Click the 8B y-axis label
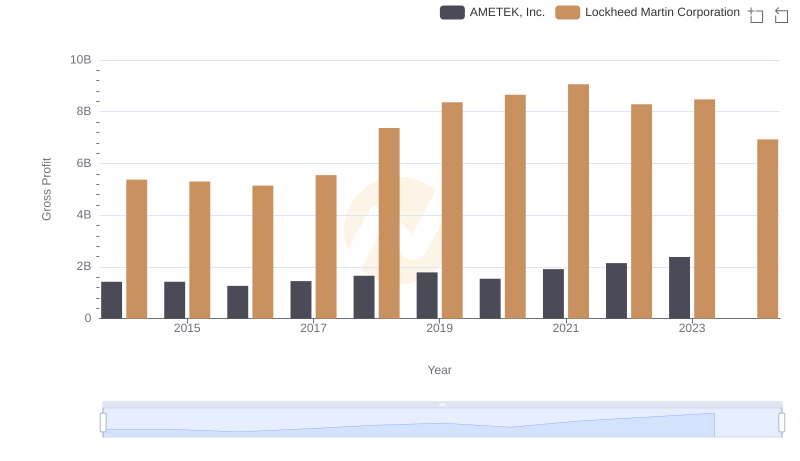The image size is (800, 461). (84, 111)
